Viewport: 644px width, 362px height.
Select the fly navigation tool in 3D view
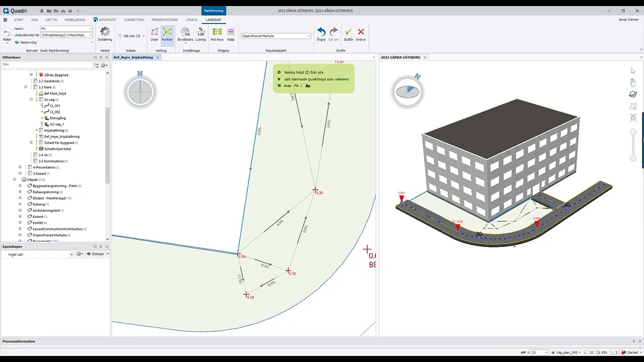633,107
